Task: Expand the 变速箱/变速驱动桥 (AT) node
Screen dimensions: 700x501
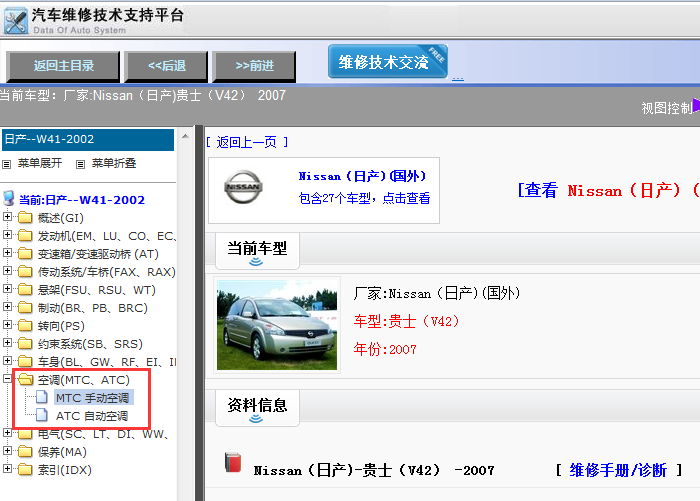Action: [x=7, y=253]
